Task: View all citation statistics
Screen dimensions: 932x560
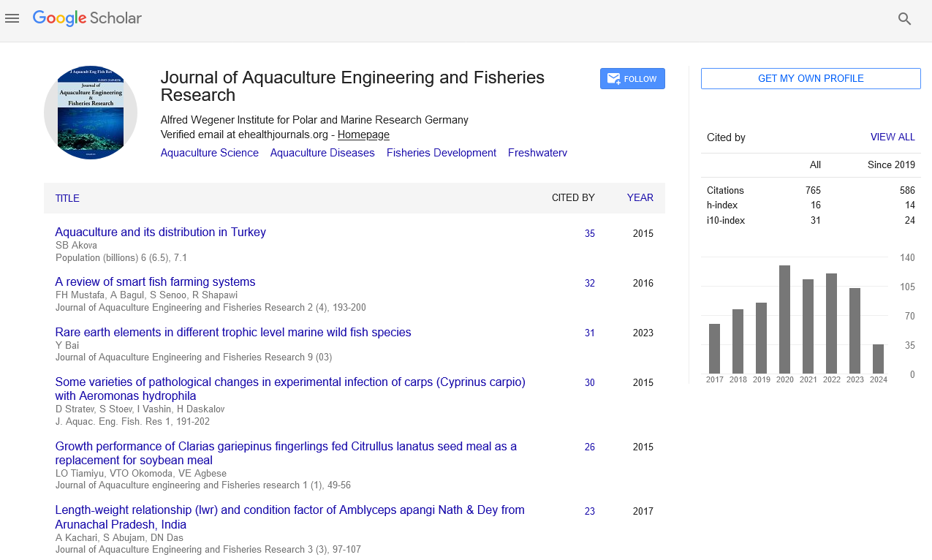Action: pyautogui.click(x=893, y=137)
